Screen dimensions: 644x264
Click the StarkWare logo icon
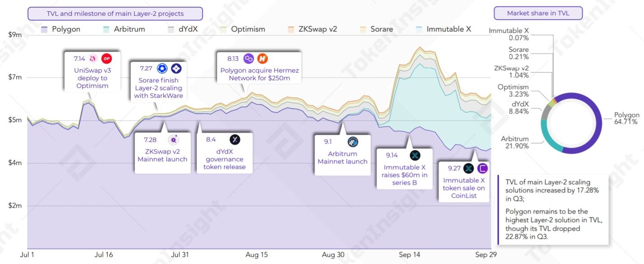coord(176,68)
